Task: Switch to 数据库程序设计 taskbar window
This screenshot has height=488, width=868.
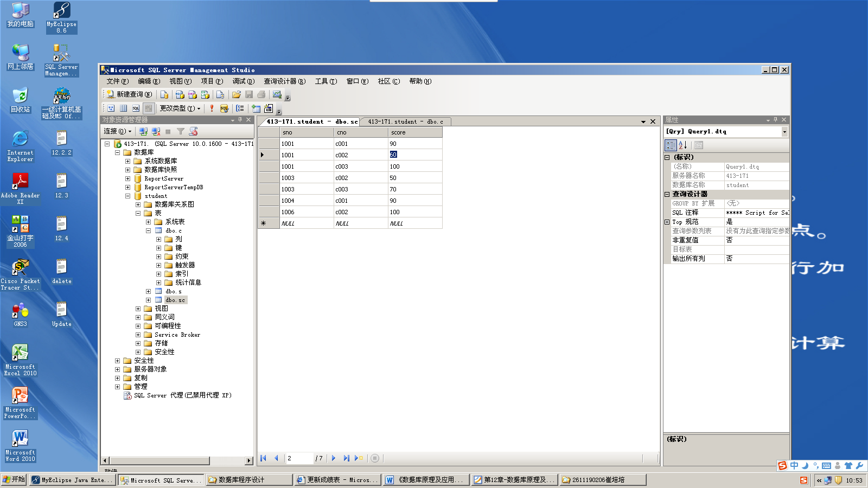Action: 249,480
